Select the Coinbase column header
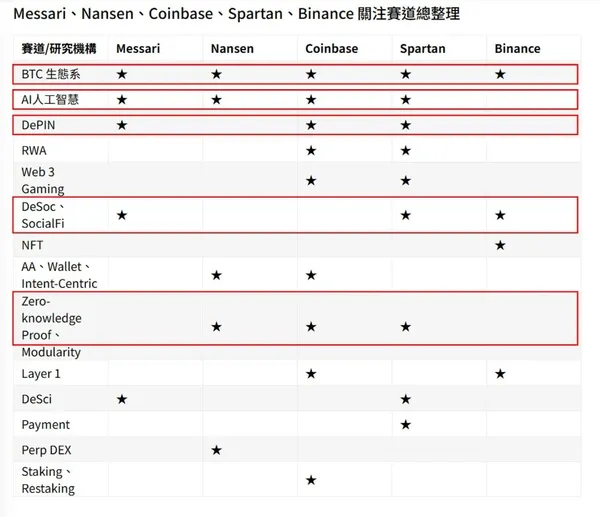The width and height of the screenshot is (600, 517). point(331,48)
